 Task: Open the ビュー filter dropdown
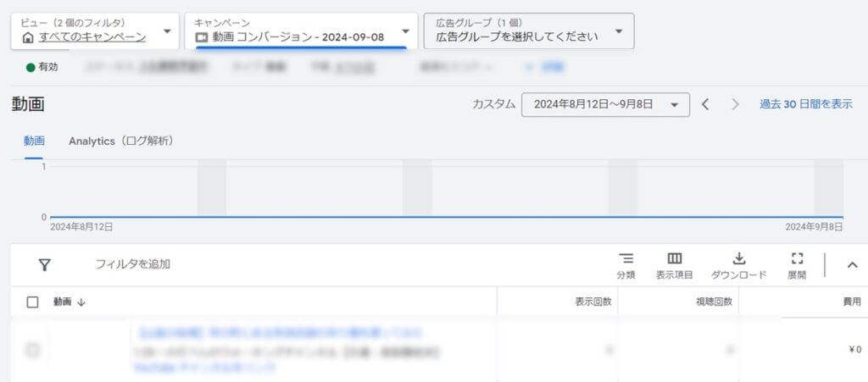click(95, 31)
